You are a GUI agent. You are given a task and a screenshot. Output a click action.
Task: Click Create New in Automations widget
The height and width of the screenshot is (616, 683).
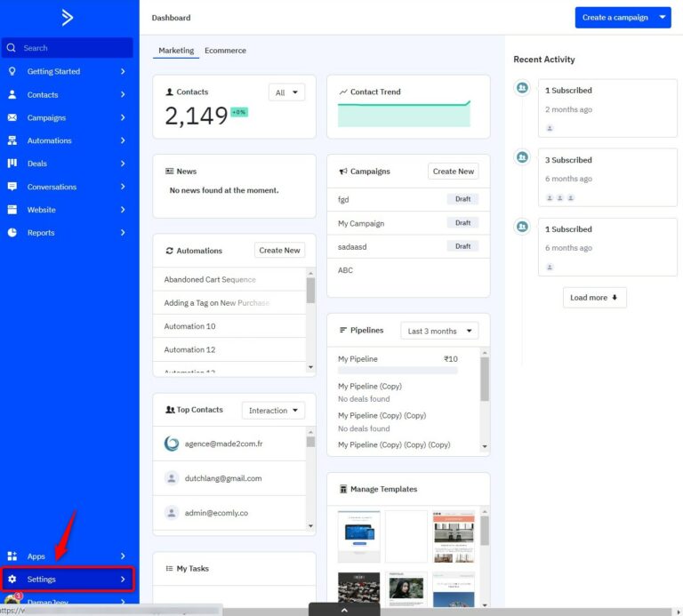pyautogui.click(x=279, y=251)
